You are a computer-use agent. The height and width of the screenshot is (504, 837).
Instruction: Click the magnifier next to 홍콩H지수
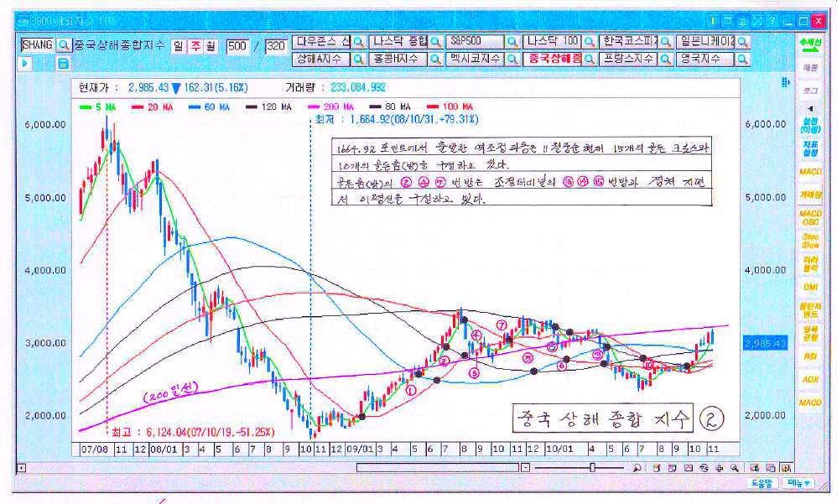point(435,59)
